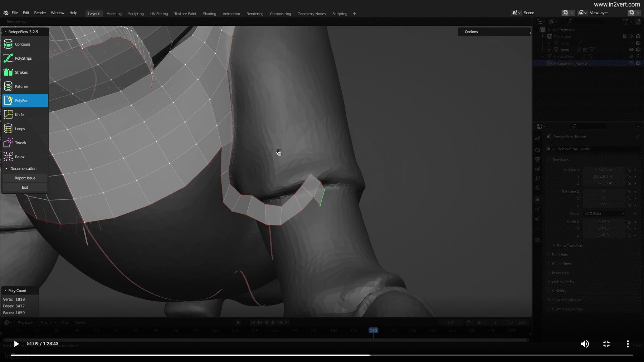Switch to the Sculpting workspace tab
644x362 pixels.
click(x=136, y=14)
